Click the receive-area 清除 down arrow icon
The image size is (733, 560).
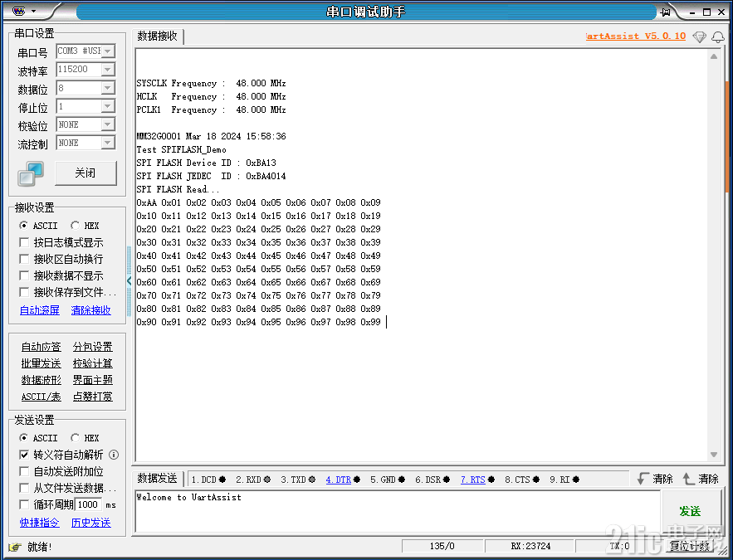click(x=643, y=478)
